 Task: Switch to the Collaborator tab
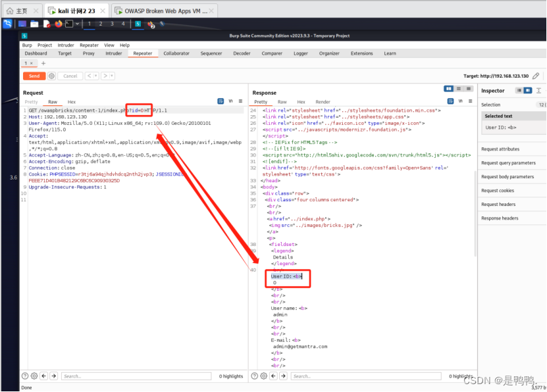pos(176,53)
